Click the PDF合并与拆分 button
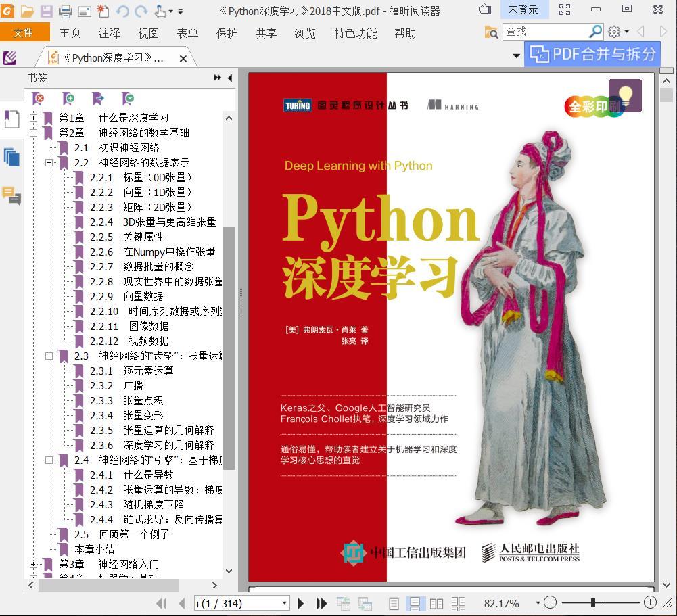677x616 pixels. coord(592,54)
